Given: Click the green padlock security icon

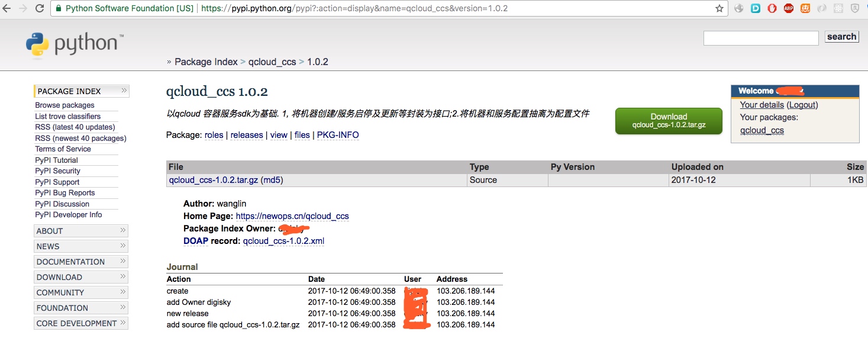Looking at the screenshot, I should [x=59, y=9].
